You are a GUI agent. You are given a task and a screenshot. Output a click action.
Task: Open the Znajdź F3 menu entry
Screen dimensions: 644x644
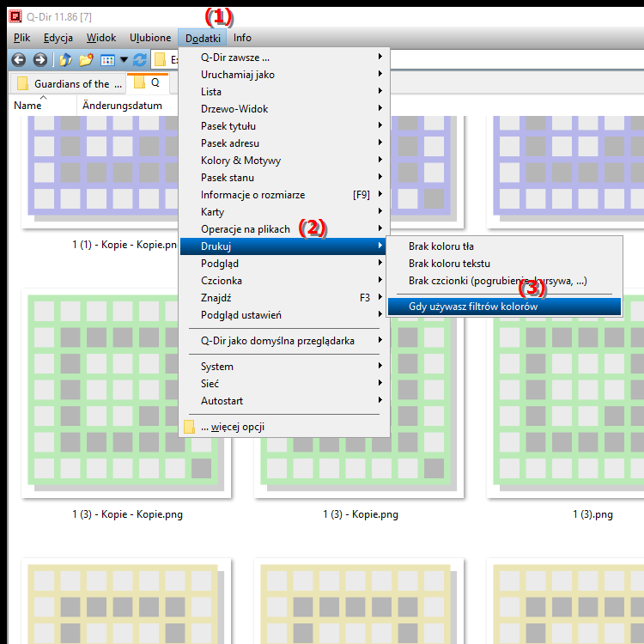tap(284, 298)
